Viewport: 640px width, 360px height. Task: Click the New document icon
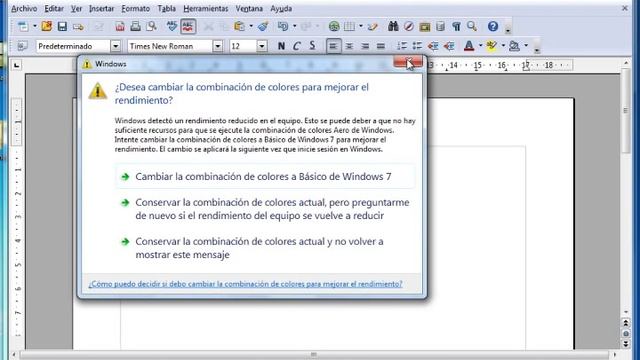click(x=23, y=27)
